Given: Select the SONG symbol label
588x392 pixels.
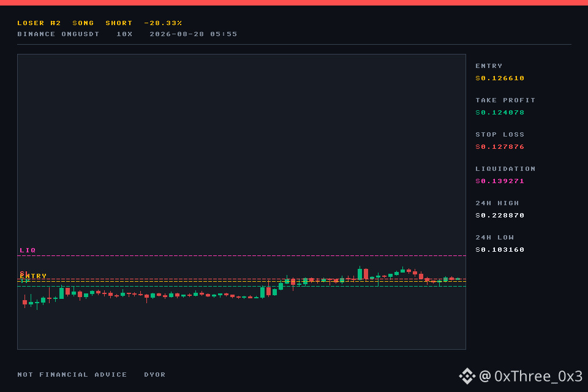Looking at the screenshot, I should point(83,23).
